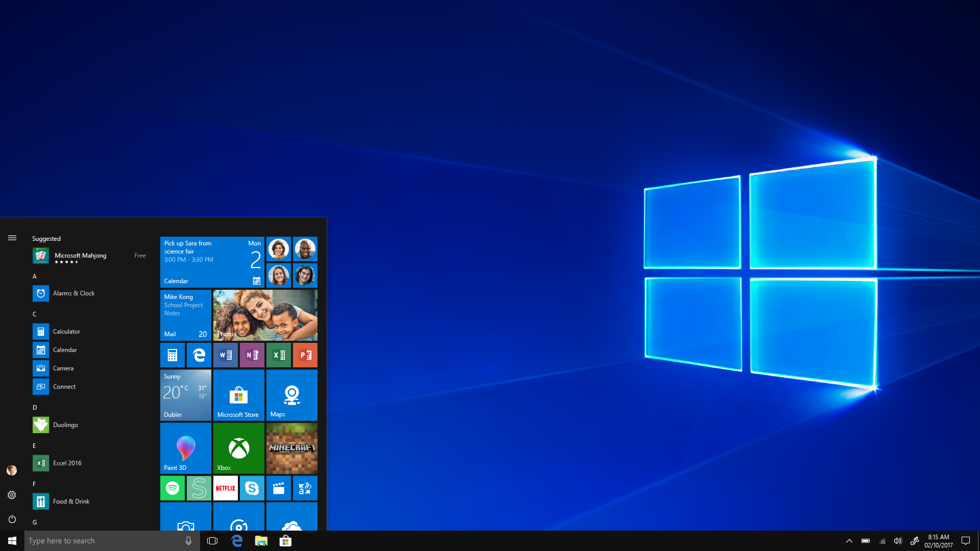The image size is (980, 551).
Task: Open the Excel tile
Action: click(279, 355)
